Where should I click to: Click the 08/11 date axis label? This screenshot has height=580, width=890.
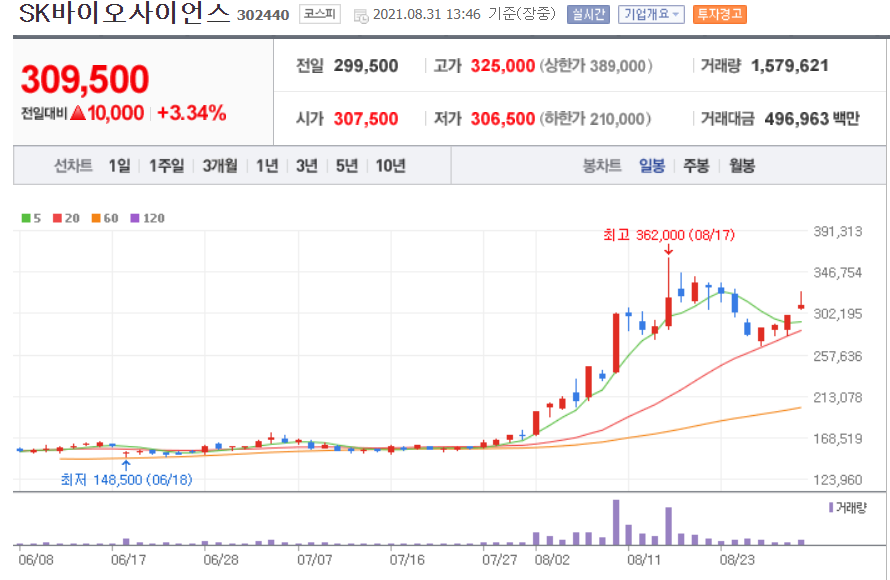(644, 560)
